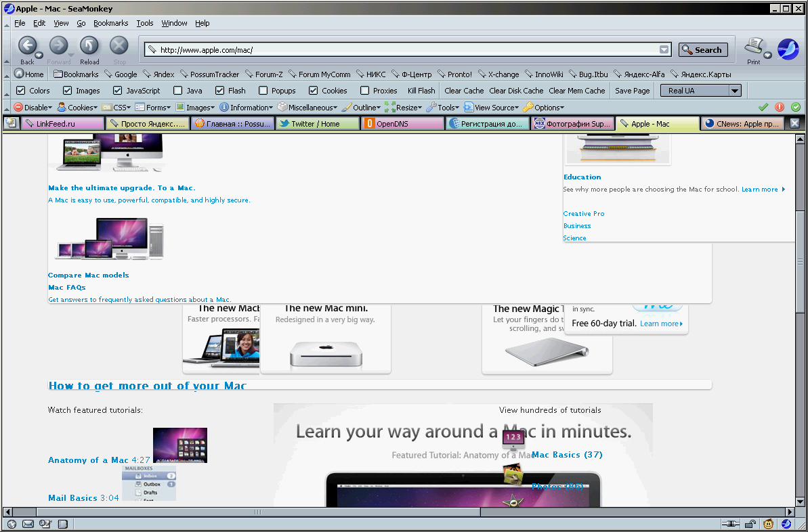Click the Anatomy of a Mac thumbnail
This screenshot has height=532, width=808.
coord(180,445)
